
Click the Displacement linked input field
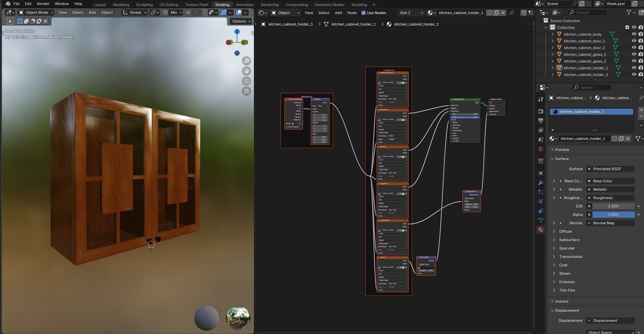(x=611, y=321)
